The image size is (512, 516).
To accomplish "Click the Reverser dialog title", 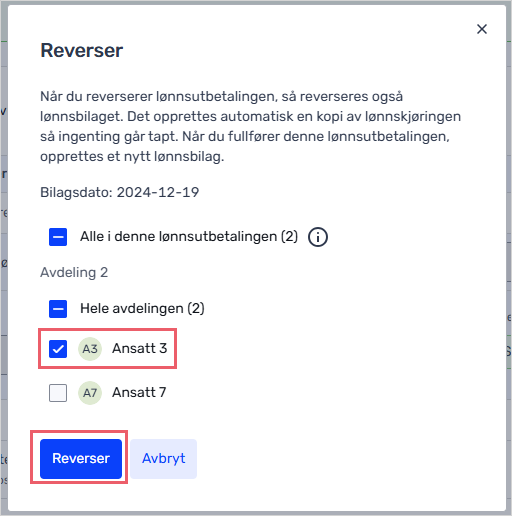I will [82, 50].
